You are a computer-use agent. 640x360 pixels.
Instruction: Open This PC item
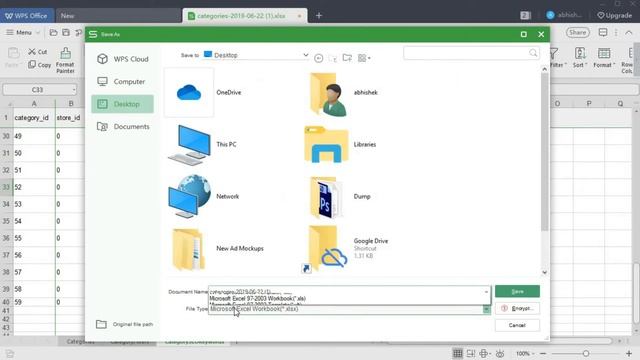[x=189, y=144]
